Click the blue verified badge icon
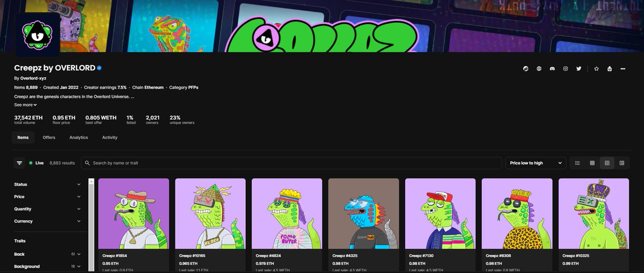 point(99,68)
